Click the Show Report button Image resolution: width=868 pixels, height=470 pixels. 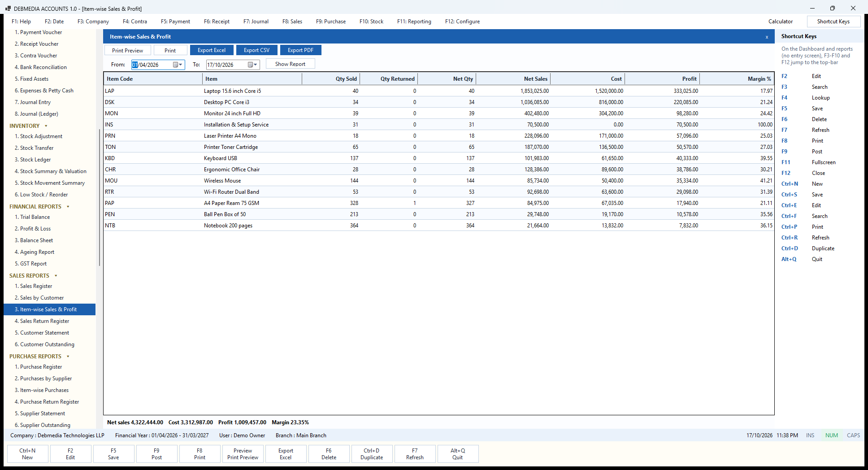point(290,64)
